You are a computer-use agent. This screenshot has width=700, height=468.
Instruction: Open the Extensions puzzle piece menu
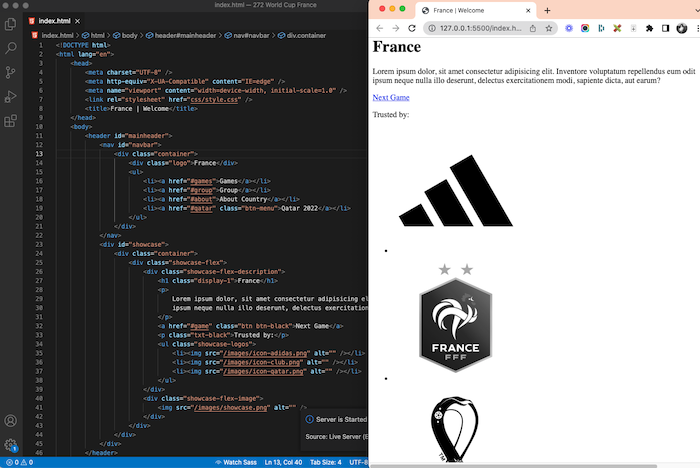[x=649, y=28]
